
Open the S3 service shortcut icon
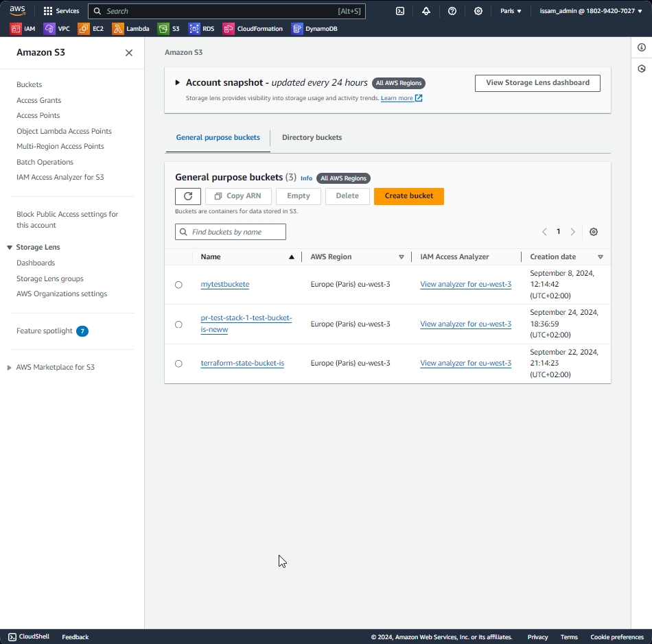tap(163, 29)
